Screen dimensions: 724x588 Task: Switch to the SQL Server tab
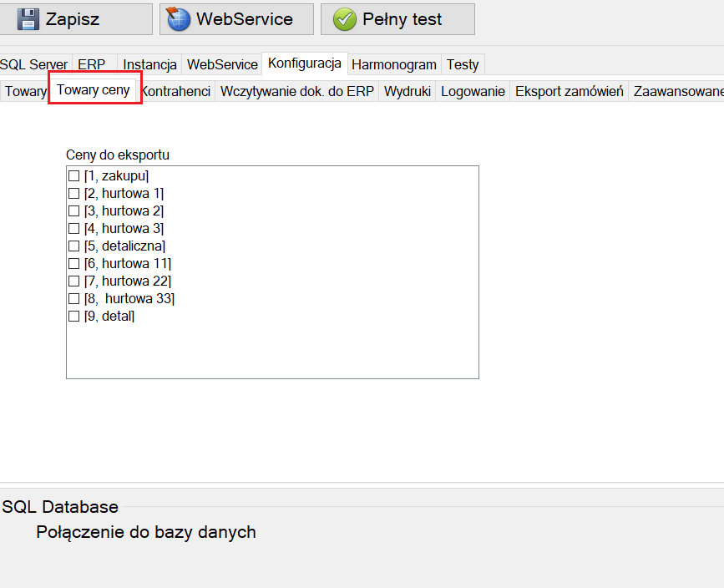(x=34, y=64)
